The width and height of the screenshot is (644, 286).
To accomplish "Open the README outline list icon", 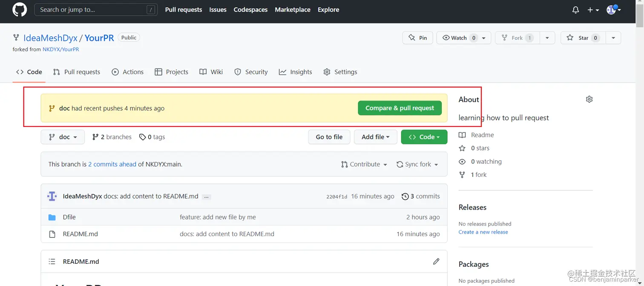I will click(52, 262).
